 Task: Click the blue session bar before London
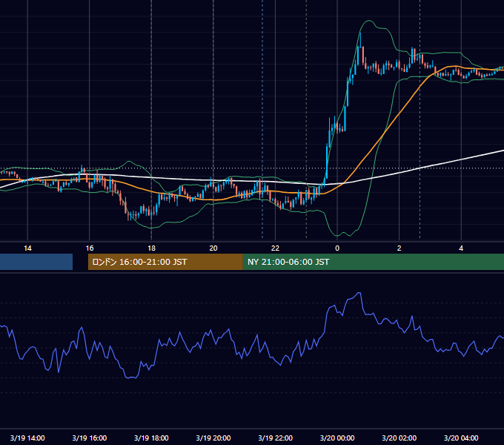click(x=36, y=262)
